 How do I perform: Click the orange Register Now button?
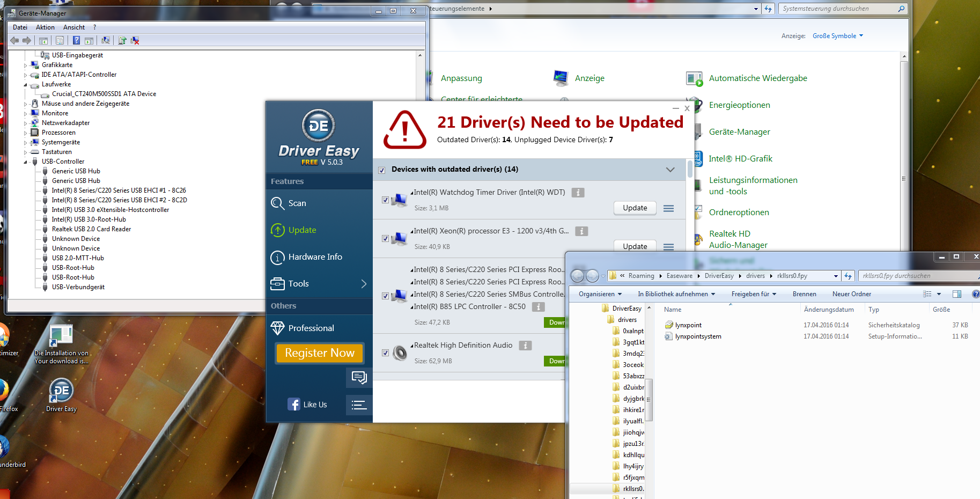coord(320,353)
